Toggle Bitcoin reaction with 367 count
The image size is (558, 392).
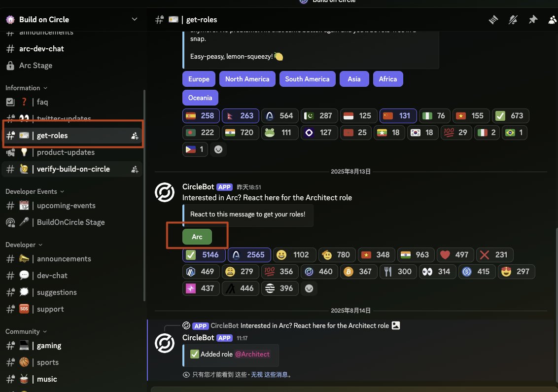pyautogui.click(x=358, y=272)
